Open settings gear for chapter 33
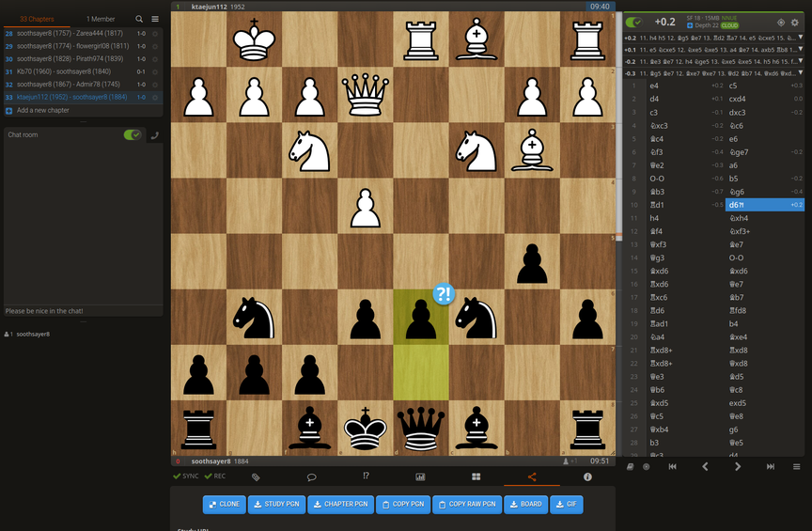Screen dimensions: 812x531 coord(155,98)
